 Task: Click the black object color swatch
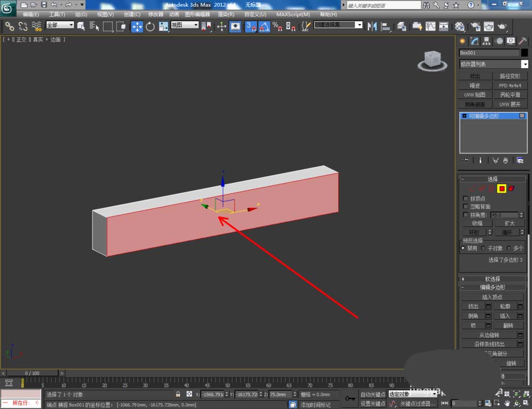[524, 53]
